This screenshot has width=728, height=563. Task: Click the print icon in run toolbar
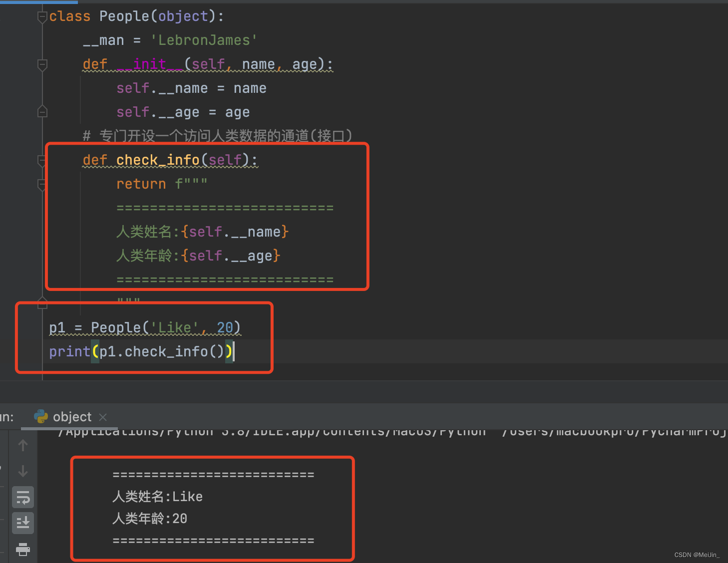pyautogui.click(x=23, y=550)
